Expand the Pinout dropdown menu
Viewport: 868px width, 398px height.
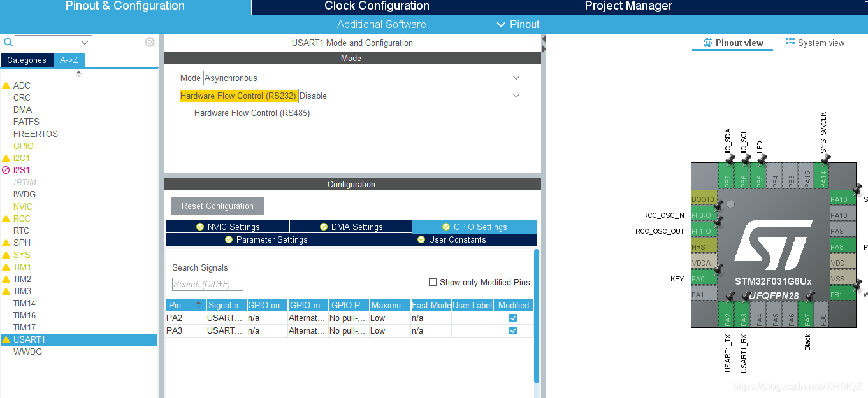click(518, 24)
